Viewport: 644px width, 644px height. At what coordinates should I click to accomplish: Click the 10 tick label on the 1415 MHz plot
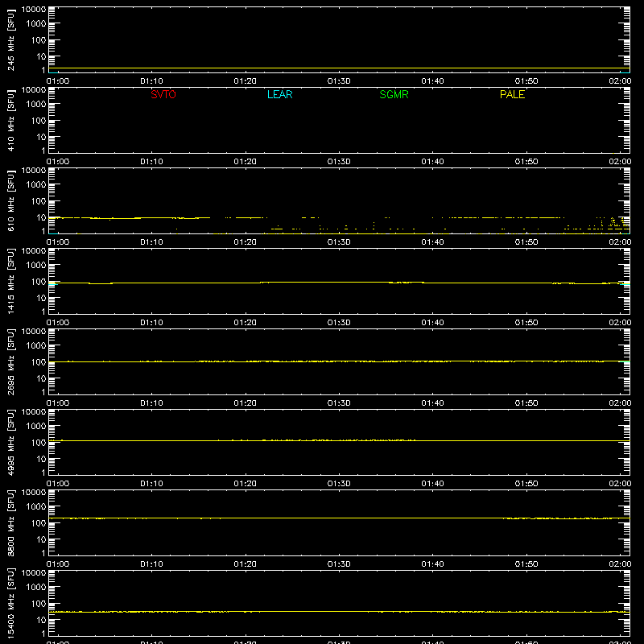coord(41,298)
